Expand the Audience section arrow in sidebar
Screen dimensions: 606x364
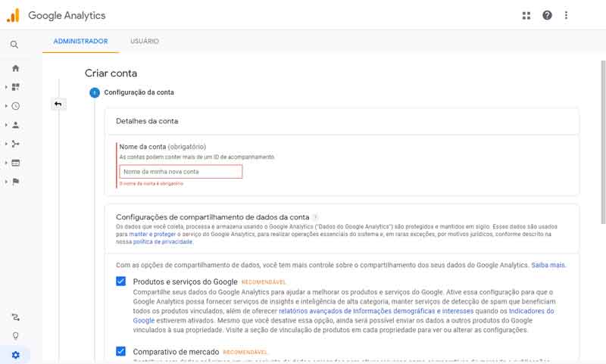point(6,125)
